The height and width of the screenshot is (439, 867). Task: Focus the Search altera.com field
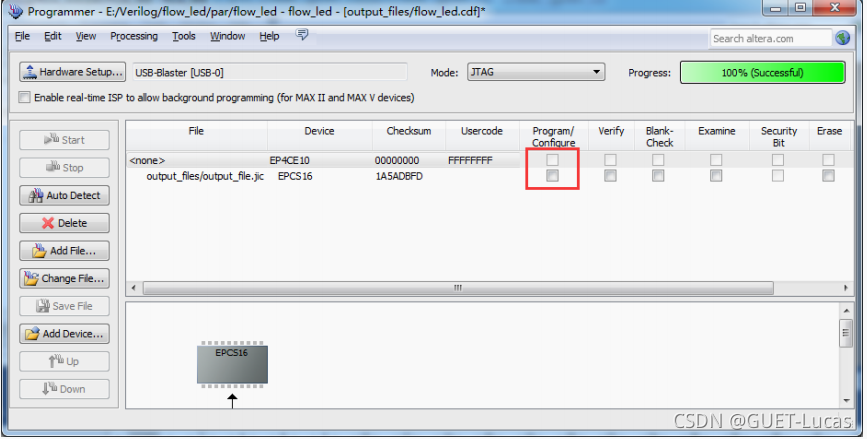coord(770,39)
